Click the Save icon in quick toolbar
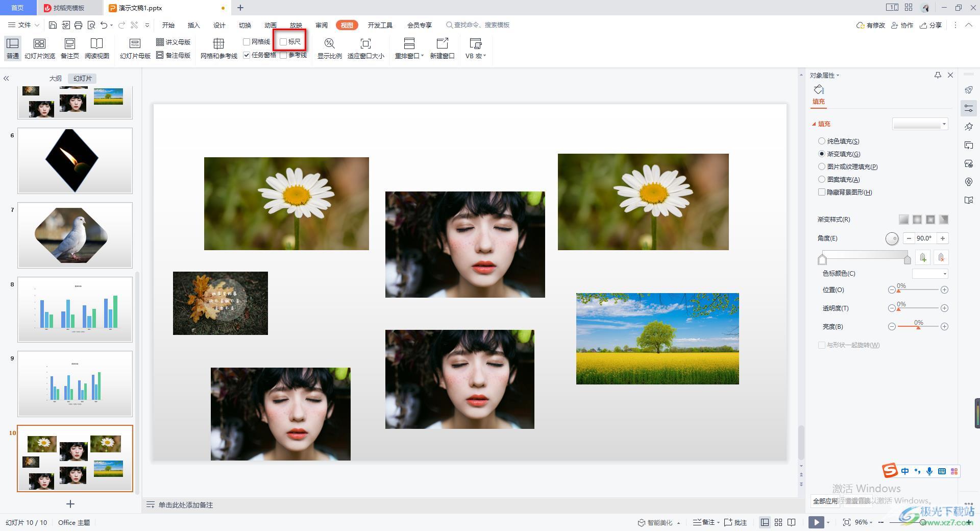Viewport: 980px width, 531px height. click(x=53, y=25)
